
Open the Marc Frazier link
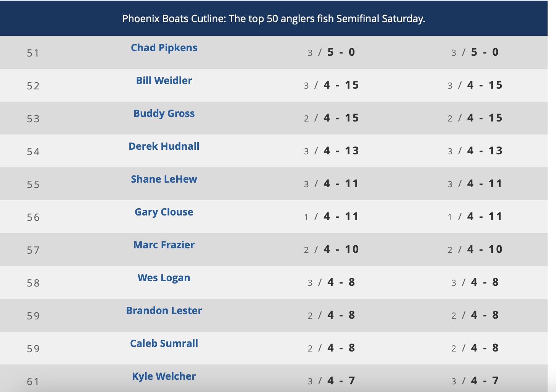pos(164,245)
